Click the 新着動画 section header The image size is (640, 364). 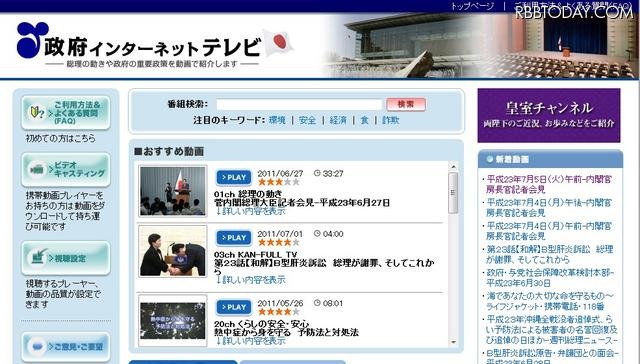[550, 159]
